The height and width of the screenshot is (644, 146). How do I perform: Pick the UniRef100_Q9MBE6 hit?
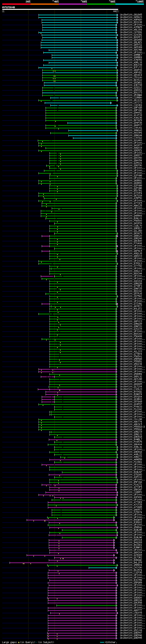point(131,58)
